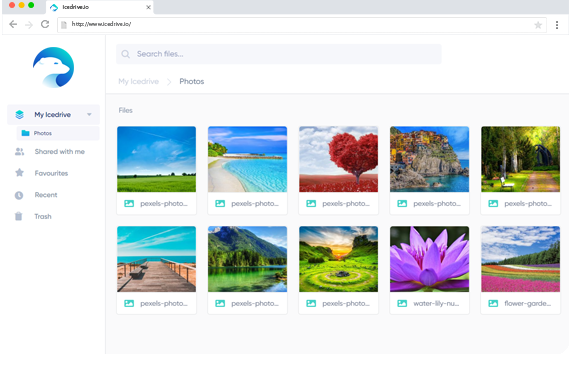Click the browser back arrow
This screenshot has width=569, height=365.
[x=13, y=24]
